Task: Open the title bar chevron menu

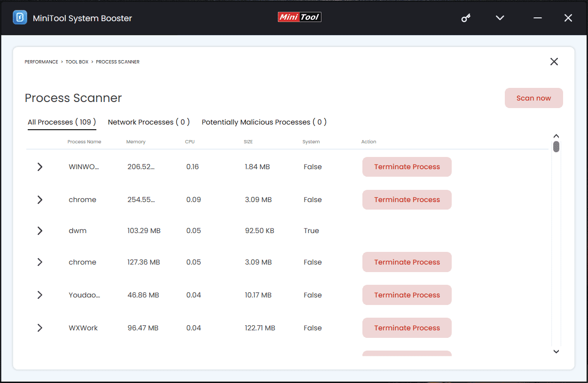Action: point(500,18)
